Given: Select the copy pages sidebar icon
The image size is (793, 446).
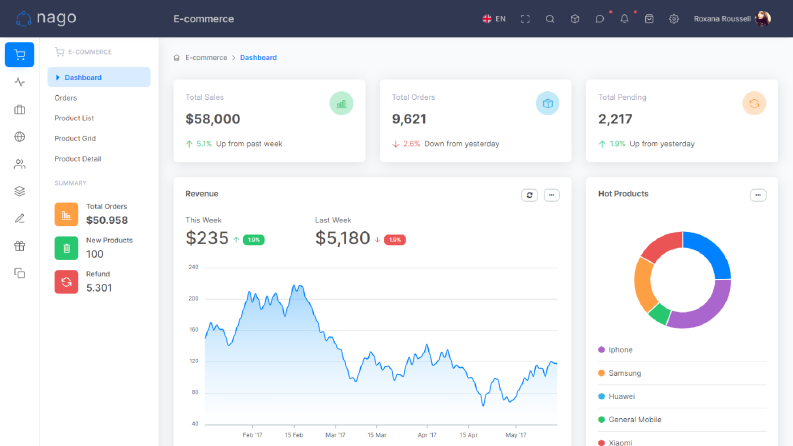Looking at the screenshot, I should pos(20,273).
